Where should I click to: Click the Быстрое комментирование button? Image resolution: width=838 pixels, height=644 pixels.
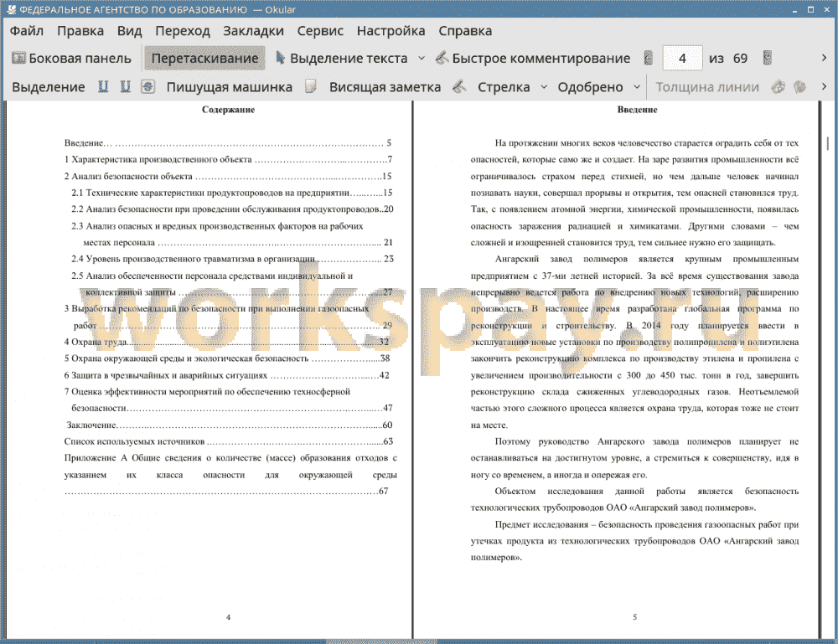coord(533,59)
